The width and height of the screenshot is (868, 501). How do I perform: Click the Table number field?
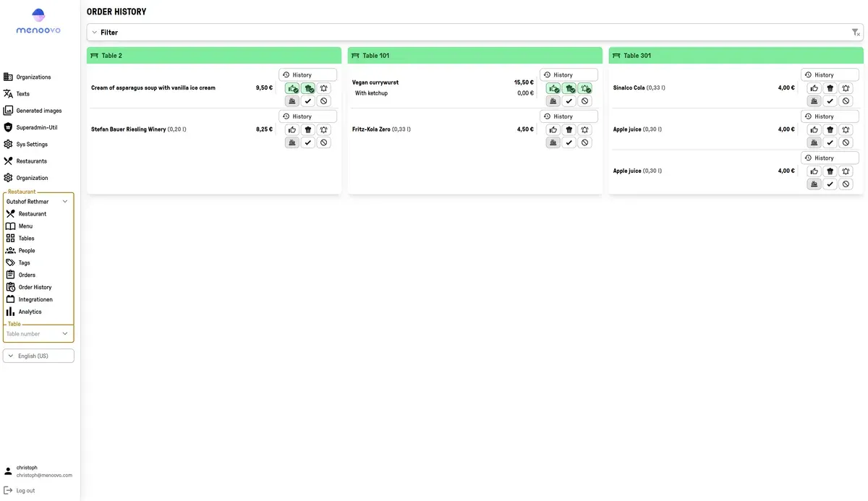tap(33, 334)
